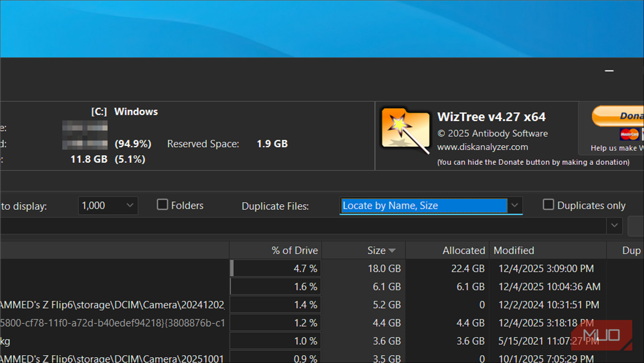Viewport: 644px width, 363px height.
Task: Click the [C:] Windows drive label
Action: pos(124,111)
